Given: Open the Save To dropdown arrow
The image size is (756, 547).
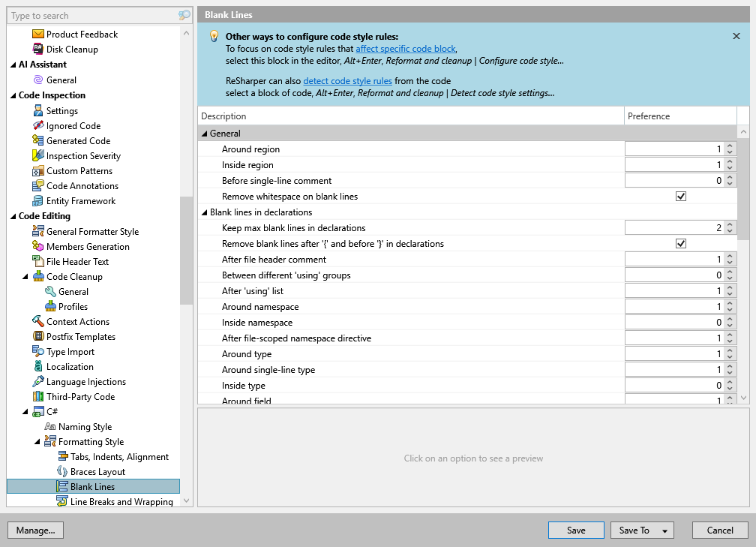Looking at the screenshot, I should point(664,530).
